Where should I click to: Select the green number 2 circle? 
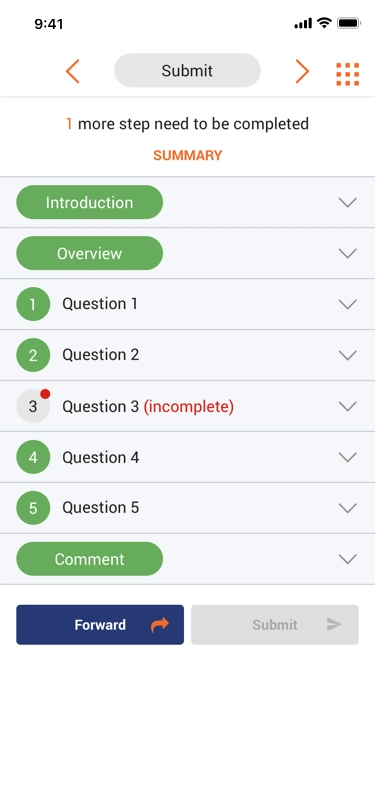click(33, 355)
